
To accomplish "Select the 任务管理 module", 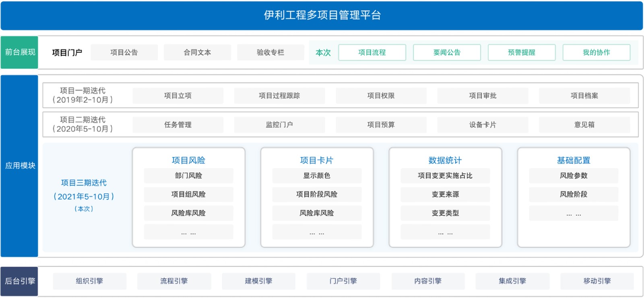I will click(178, 125).
